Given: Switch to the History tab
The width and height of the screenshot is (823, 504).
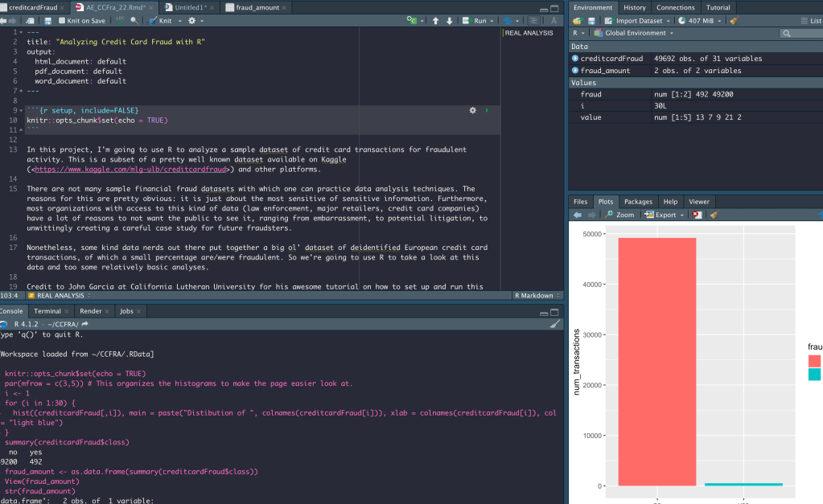Looking at the screenshot, I should pyautogui.click(x=634, y=7).
